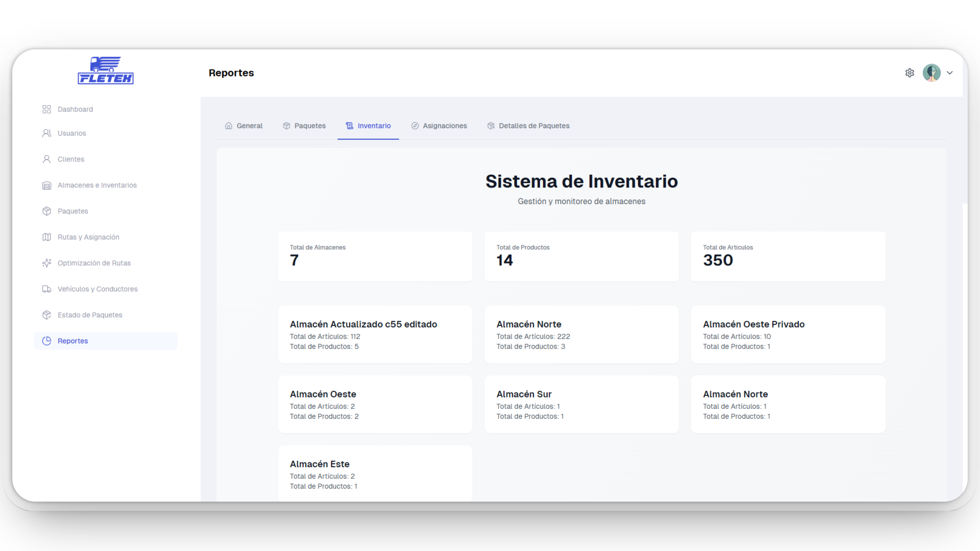
Task: Click 'Total de Artículos: 222' text
Action: (x=533, y=337)
